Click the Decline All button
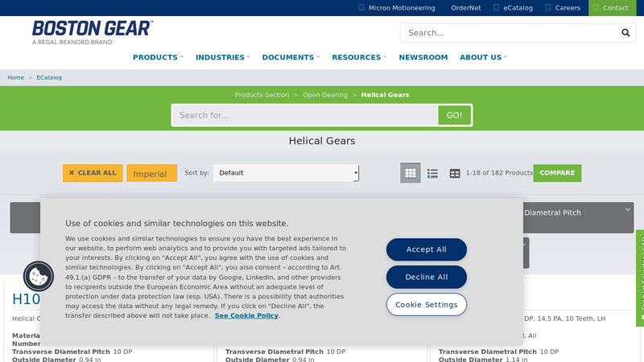The image size is (644, 362). (x=426, y=277)
